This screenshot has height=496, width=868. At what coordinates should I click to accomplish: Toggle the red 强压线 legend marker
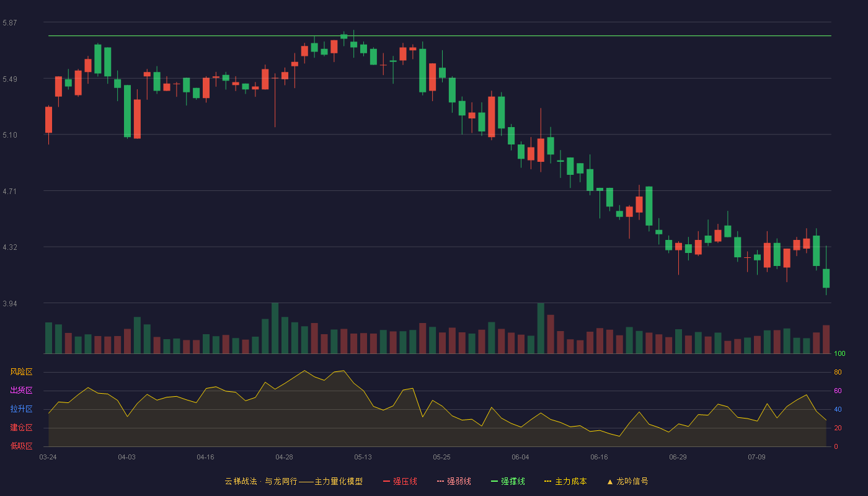click(x=386, y=481)
